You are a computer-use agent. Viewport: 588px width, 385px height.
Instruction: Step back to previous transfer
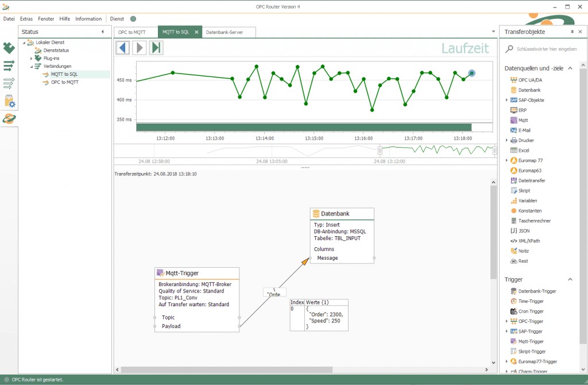click(122, 48)
